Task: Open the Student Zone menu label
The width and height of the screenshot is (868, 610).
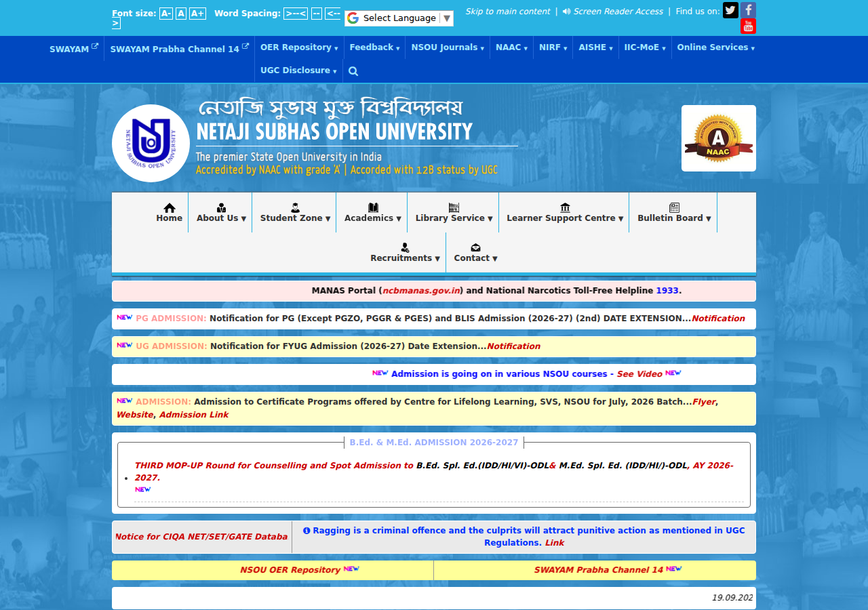Action: 295,218
